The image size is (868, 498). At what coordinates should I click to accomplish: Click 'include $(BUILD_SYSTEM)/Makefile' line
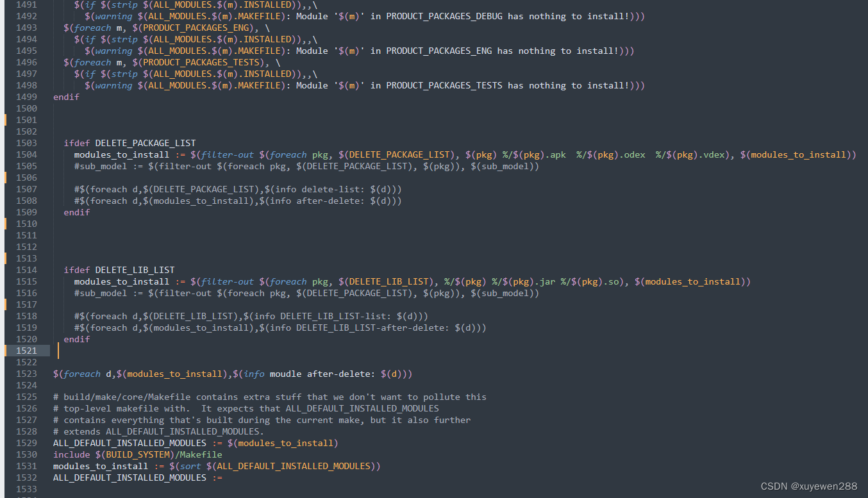click(138, 454)
